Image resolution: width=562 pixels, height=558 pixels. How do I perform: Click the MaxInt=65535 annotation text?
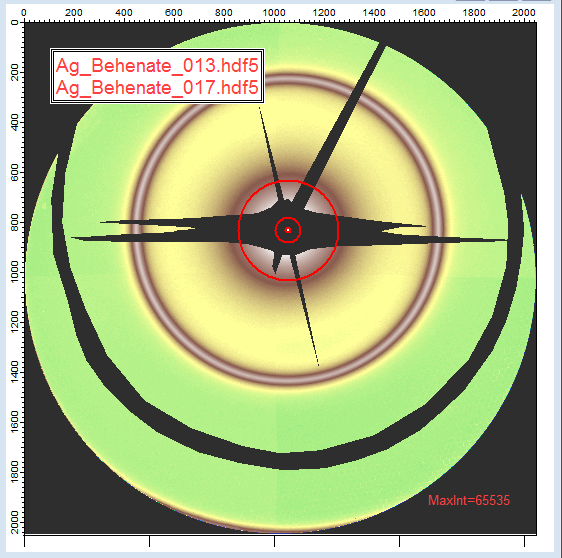point(469,500)
